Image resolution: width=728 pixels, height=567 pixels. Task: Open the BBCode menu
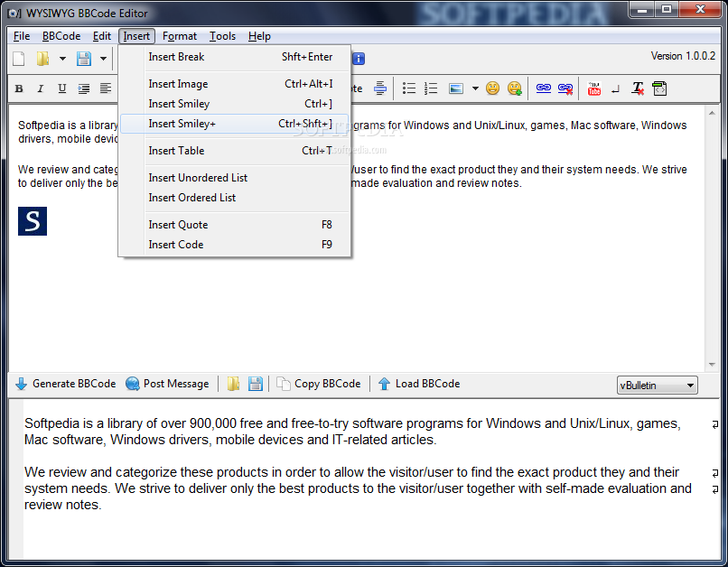click(x=61, y=36)
